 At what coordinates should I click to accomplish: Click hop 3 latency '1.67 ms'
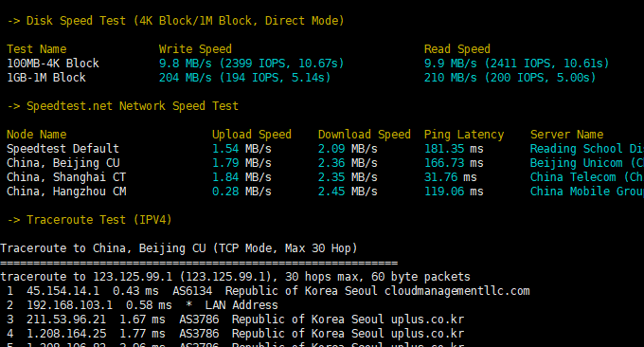[x=142, y=320]
